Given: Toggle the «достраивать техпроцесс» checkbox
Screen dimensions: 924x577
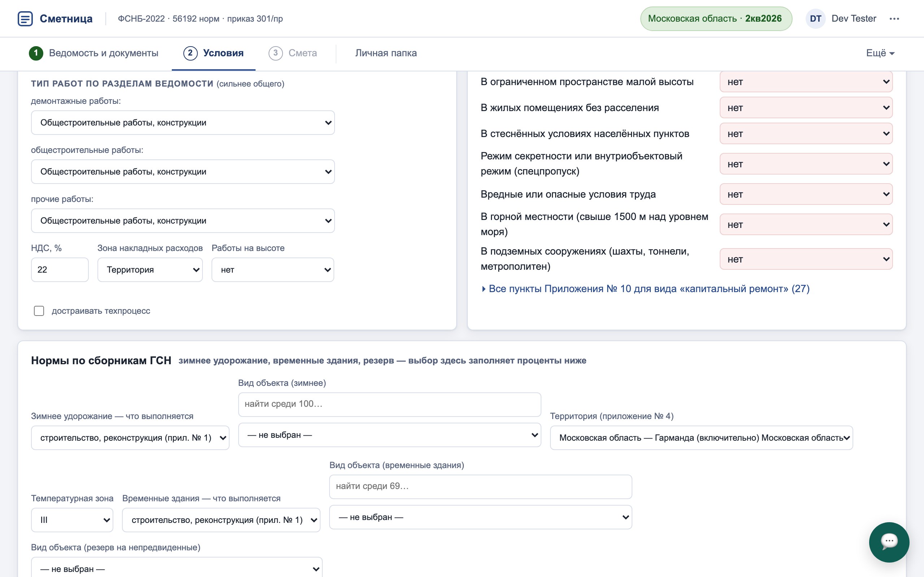Looking at the screenshot, I should pos(39,310).
